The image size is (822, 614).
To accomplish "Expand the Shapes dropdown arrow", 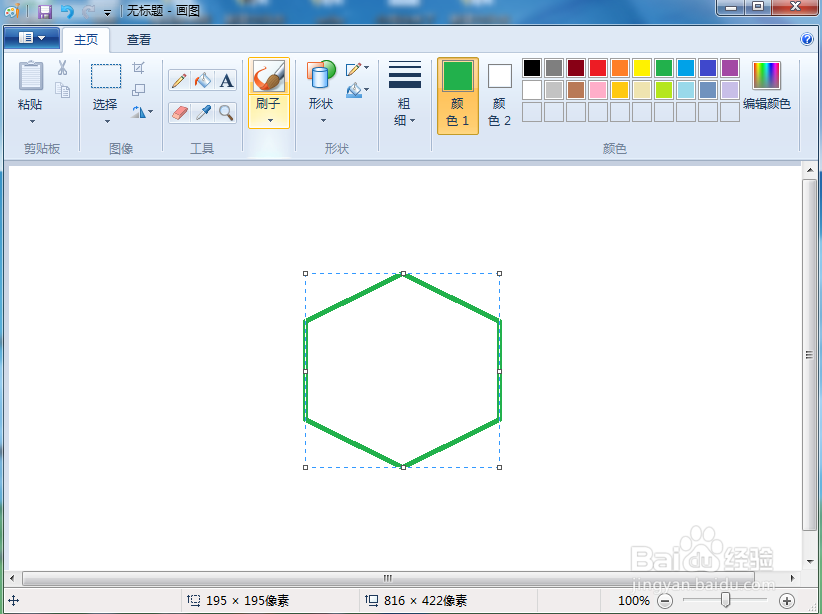I will (323, 121).
